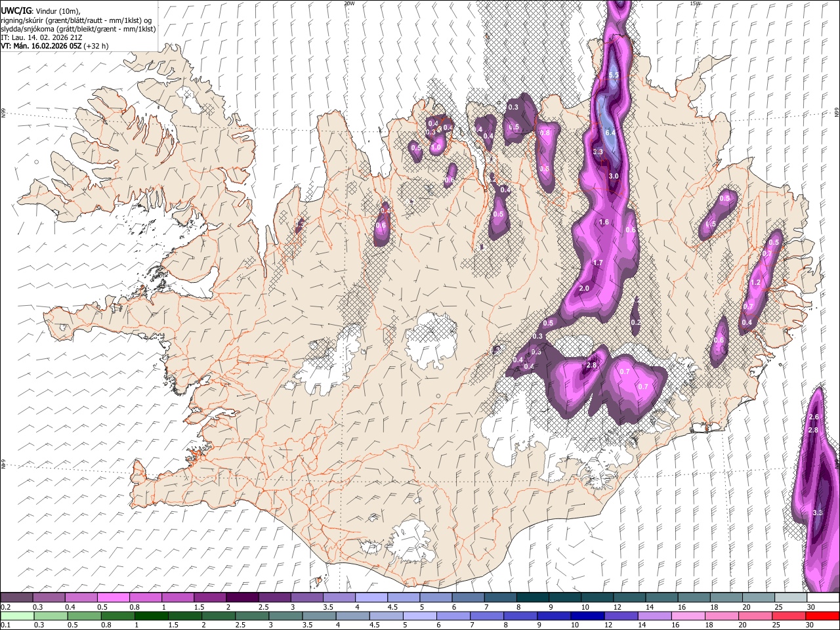Click the 'rigning/skúrir (grænt/blátt/rautt' legend description line
Viewport: 840px width, 630px height.
[x=76, y=20]
